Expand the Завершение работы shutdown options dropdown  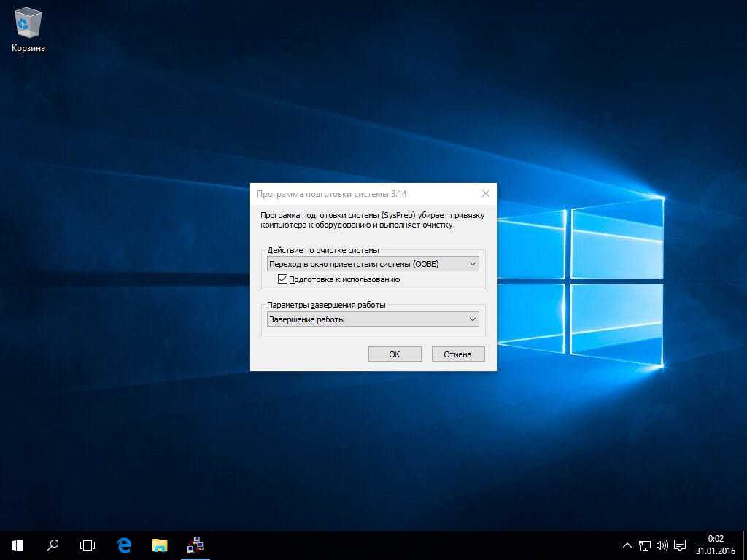click(x=373, y=319)
